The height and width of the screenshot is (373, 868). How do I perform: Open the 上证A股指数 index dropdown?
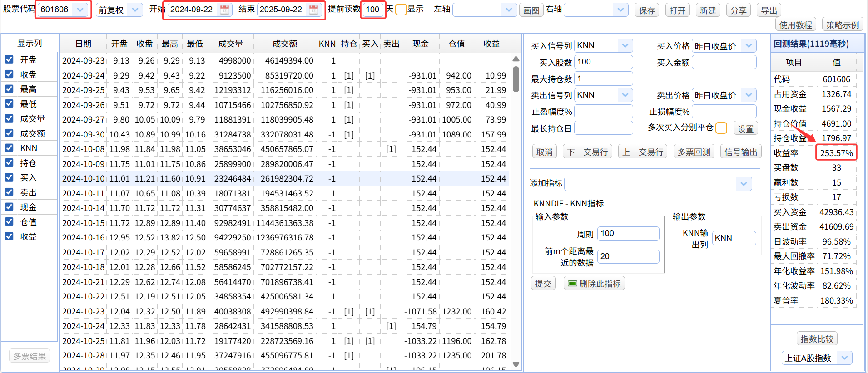[x=844, y=358]
